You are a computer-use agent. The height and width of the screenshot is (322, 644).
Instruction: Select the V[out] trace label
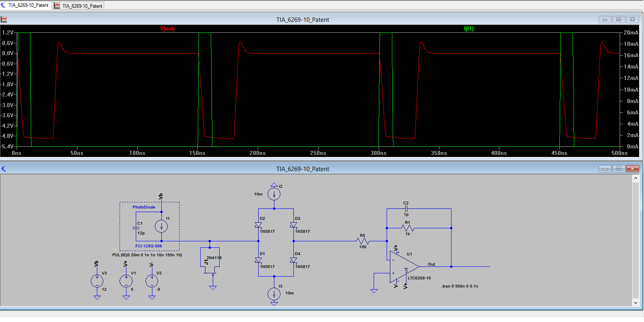pyautogui.click(x=167, y=29)
